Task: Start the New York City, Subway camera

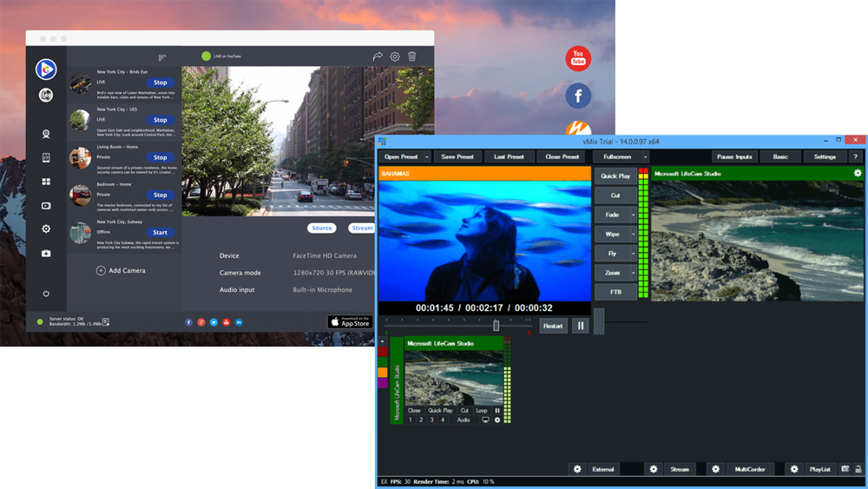Action: tap(161, 233)
